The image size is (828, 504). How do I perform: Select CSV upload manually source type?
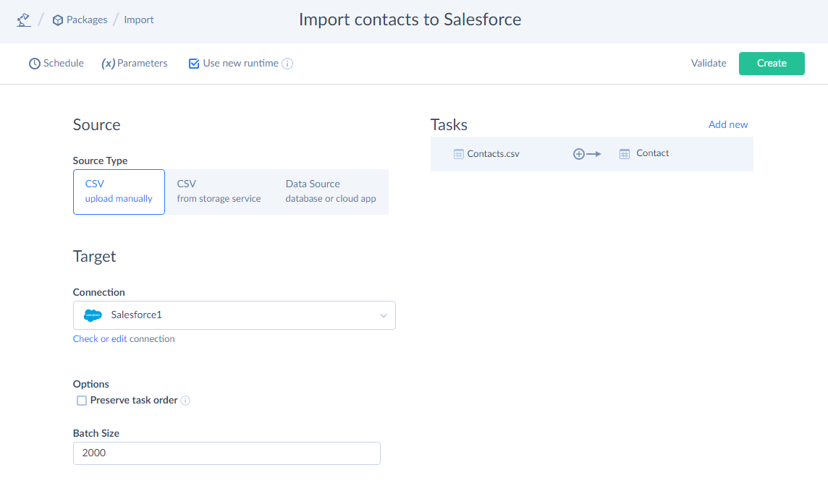119,192
